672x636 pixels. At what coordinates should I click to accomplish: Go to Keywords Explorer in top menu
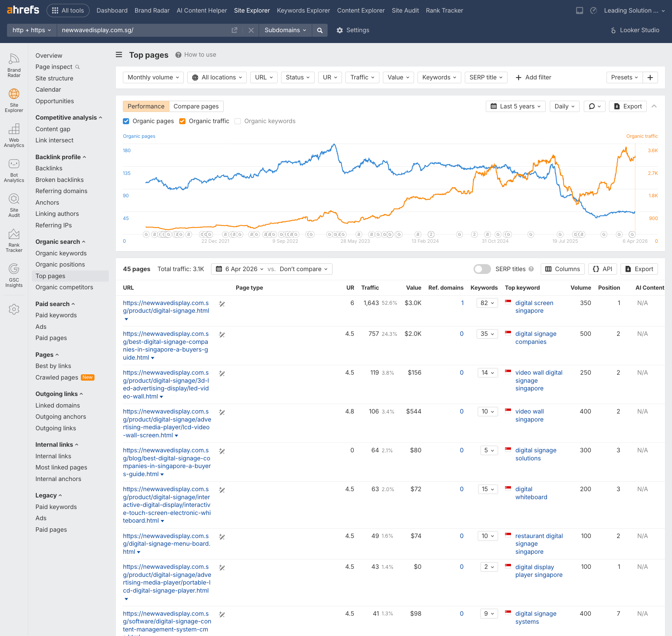click(303, 10)
